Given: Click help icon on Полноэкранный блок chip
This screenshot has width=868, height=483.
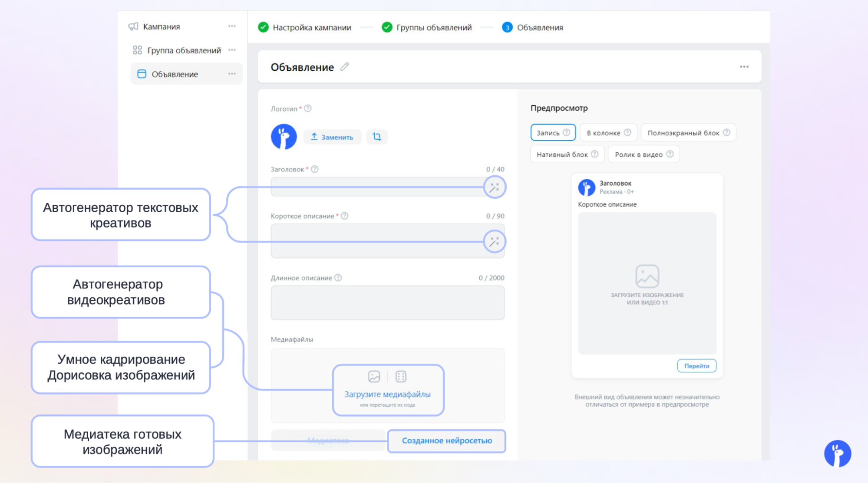Looking at the screenshot, I should click(726, 132).
